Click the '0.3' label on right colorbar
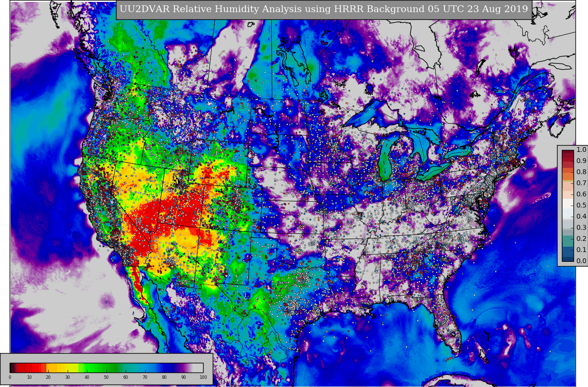The width and height of the screenshot is (588, 387). [581, 228]
